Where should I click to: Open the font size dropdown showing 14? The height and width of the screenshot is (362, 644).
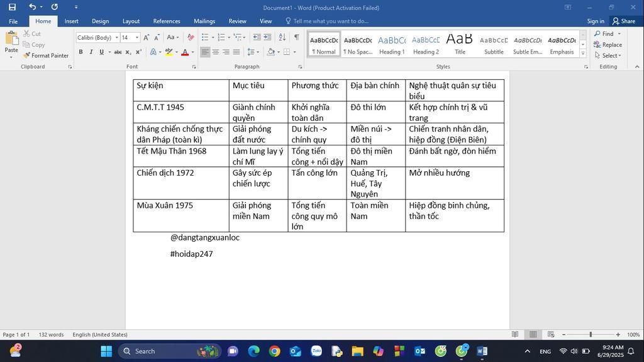(x=136, y=37)
